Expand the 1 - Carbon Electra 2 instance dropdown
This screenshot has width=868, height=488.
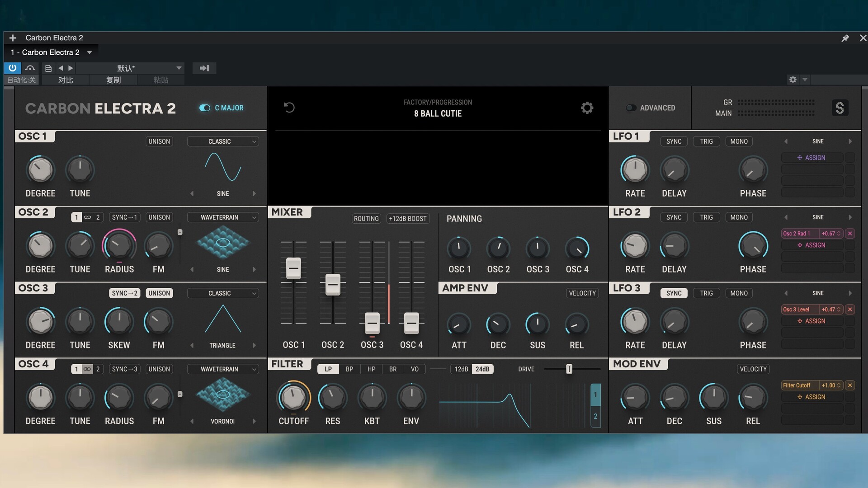click(90, 52)
